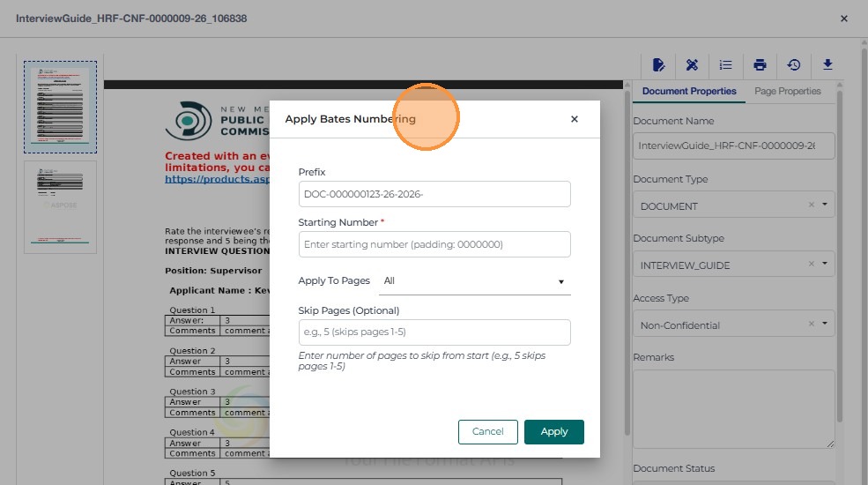This screenshot has height=485, width=868.
Task: Open the numbered list icon in toolbar
Action: click(726, 64)
